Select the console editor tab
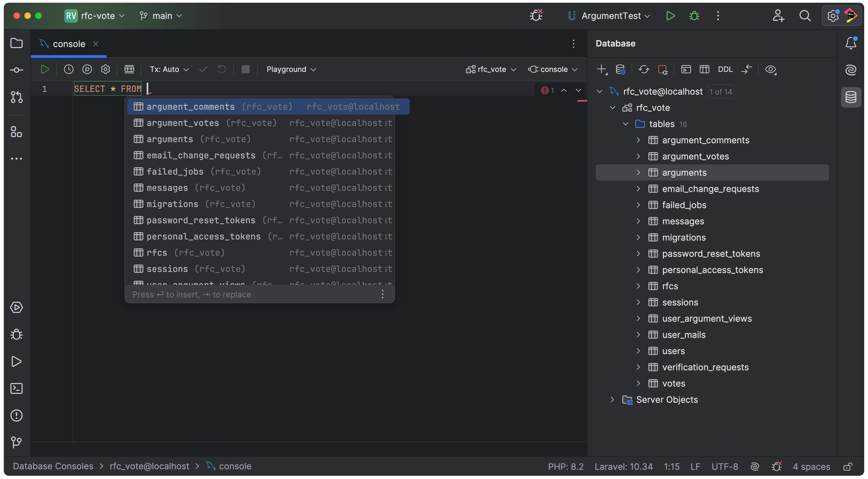 pyautogui.click(x=69, y=44)
